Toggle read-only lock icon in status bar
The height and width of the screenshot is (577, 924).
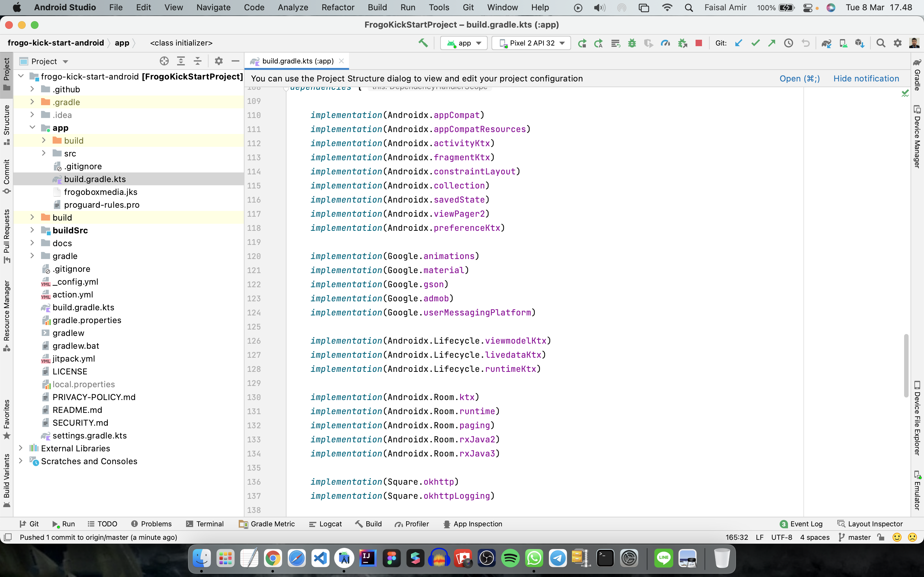click(881, 537)
